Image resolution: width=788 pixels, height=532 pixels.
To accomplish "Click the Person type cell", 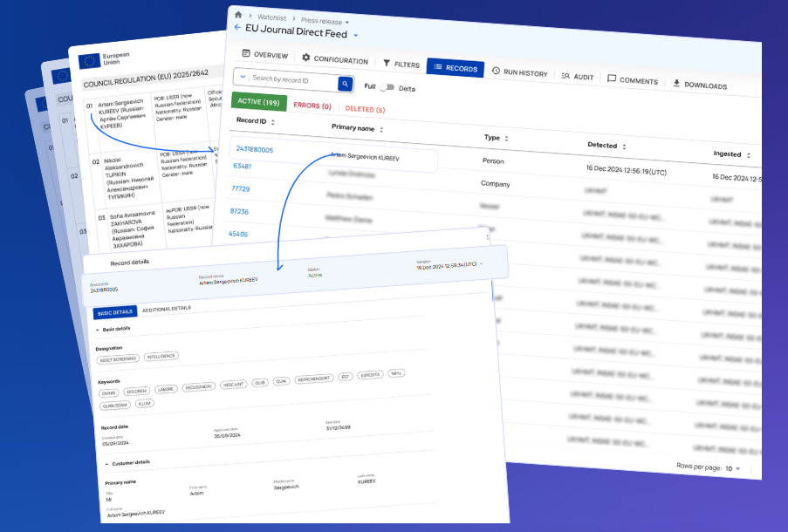I will [x=493, y=160].
